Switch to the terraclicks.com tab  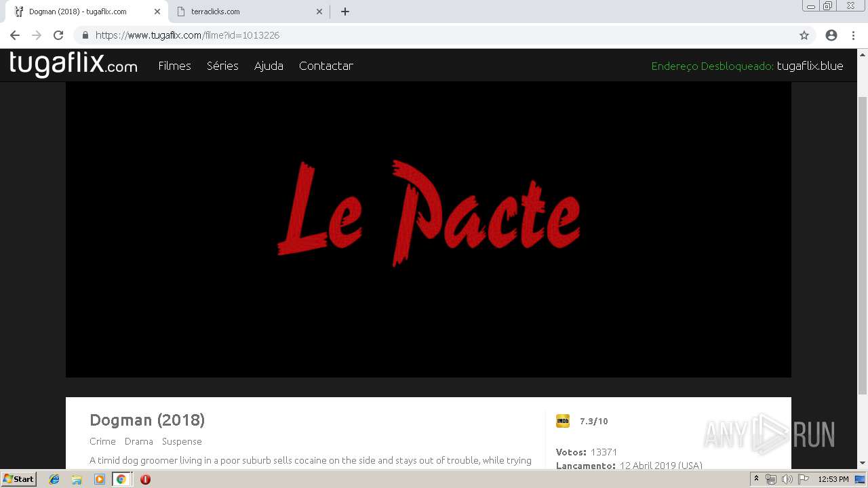click(249, 12)
